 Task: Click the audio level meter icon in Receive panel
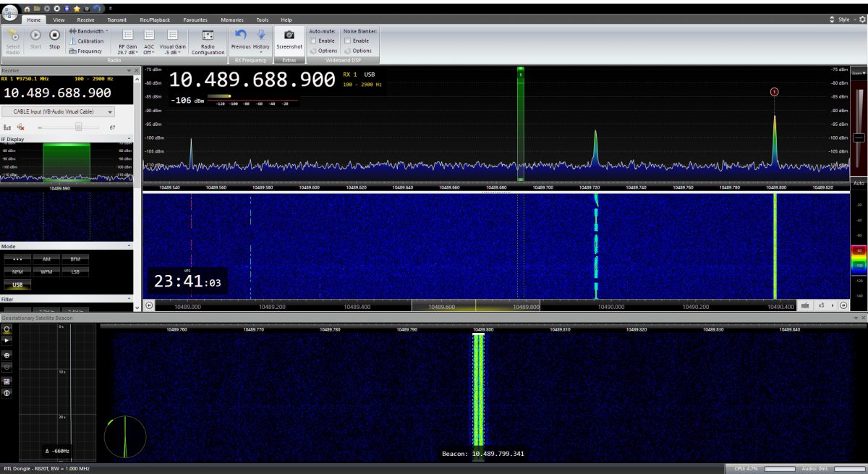pos(8,127)
